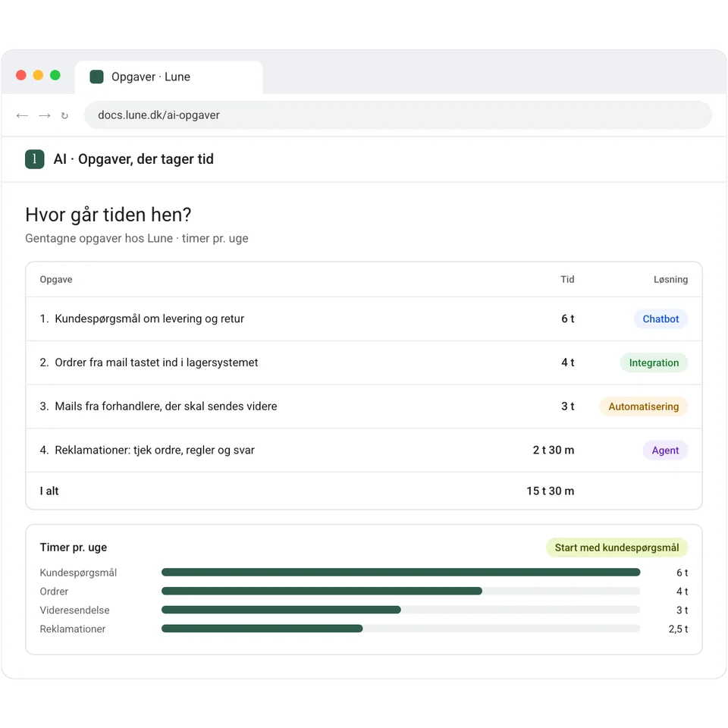The height and width of the screenshot is (728, 728).
Task: Click the Opgave column header
Action: pos(55,280)
